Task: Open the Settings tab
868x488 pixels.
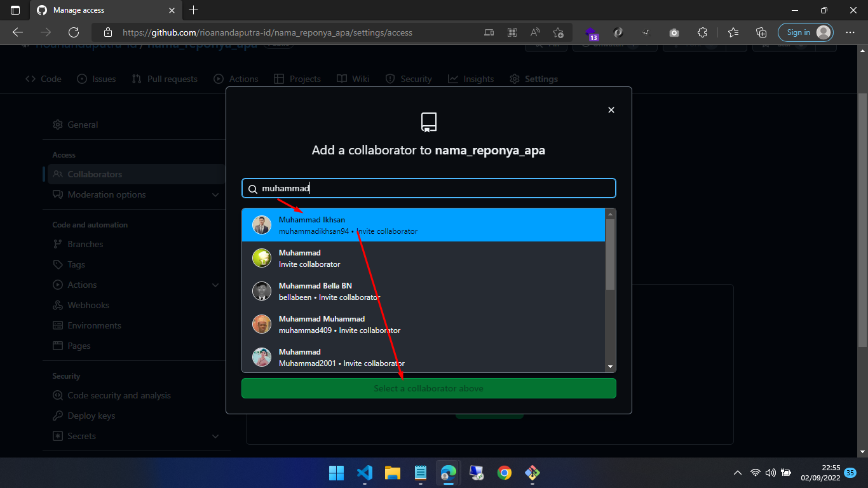Action: tap(534, 79)
